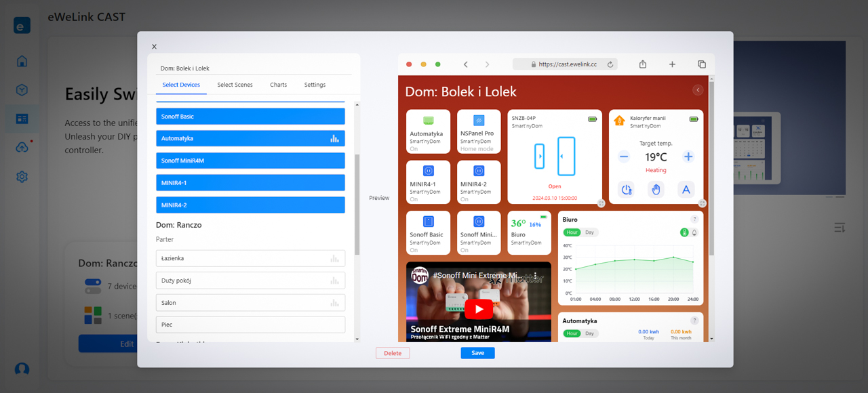Collapse the preview panel with the chevron button
This screenshot has width=868, height=393.
698,90
